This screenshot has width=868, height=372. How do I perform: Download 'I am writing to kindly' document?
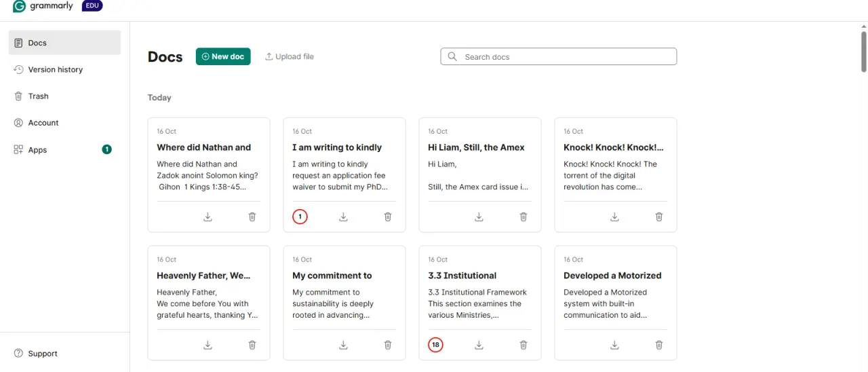[x=344, y=217]
